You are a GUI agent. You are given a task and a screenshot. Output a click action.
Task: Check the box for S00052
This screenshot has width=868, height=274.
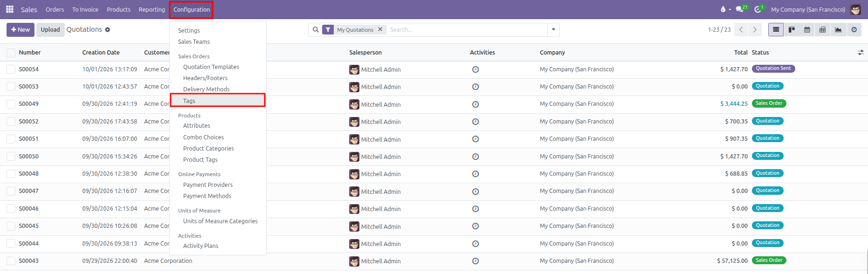pyautogui.click(x=11, y=122)
